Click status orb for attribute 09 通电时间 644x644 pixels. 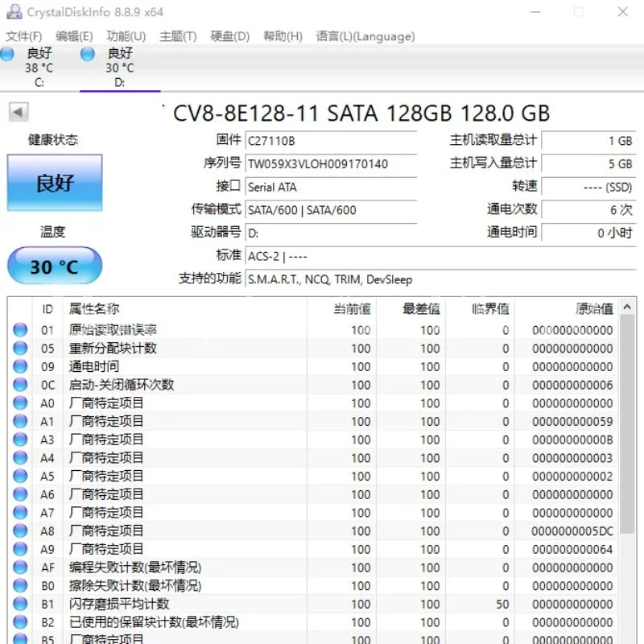click(x=20, y=366)
